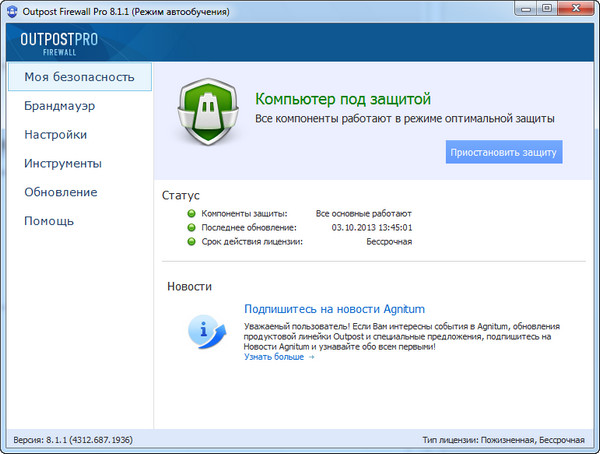Open the Инструменты section
600x454 pixels.
click(63, 164)
